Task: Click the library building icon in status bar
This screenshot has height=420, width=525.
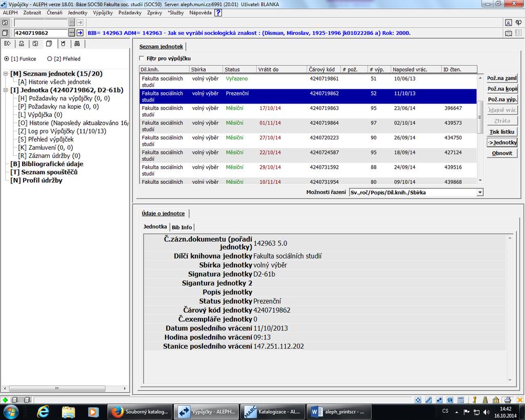Action: click(x=496, y=399)
